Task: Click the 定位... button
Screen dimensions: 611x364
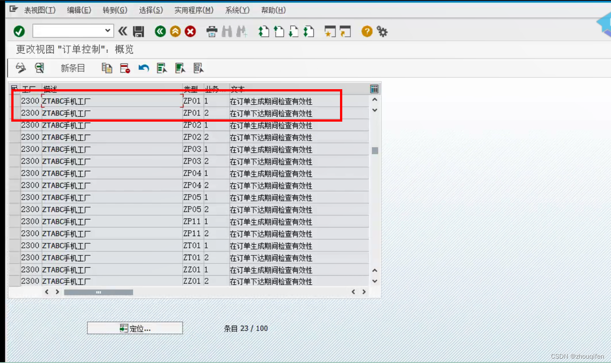Action: [x=135, y=328]
